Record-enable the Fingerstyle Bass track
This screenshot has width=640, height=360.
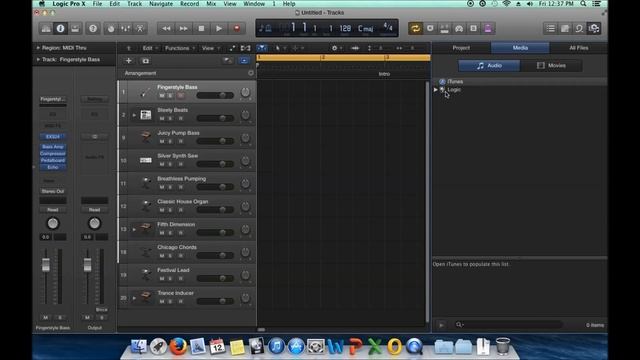point(180,96)
